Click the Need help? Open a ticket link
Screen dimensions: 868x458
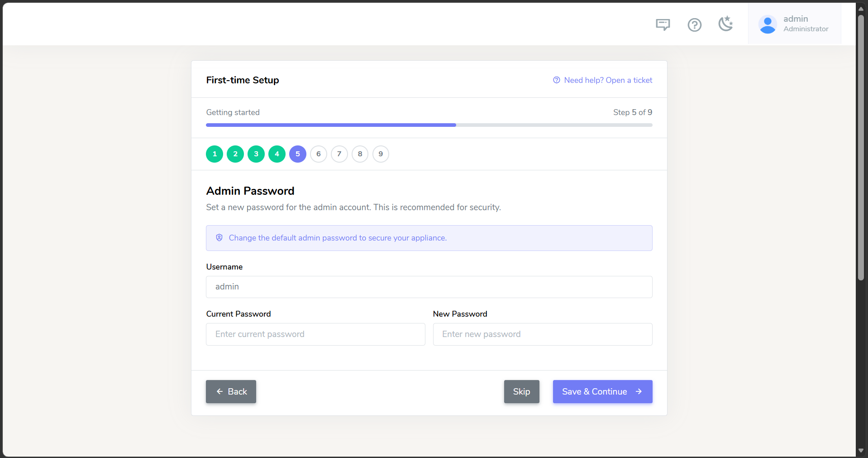pyautogui.click(x=603, y=80)
